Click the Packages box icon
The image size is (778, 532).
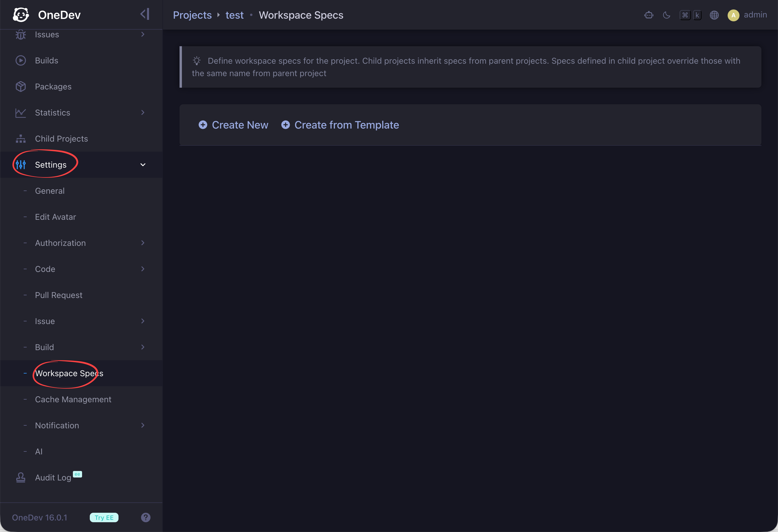pos(21,87)
